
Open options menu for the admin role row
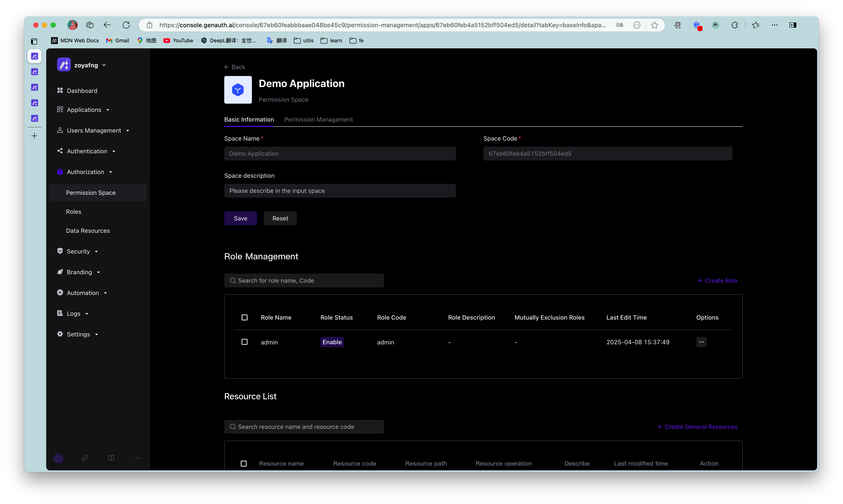click(701, 342)
